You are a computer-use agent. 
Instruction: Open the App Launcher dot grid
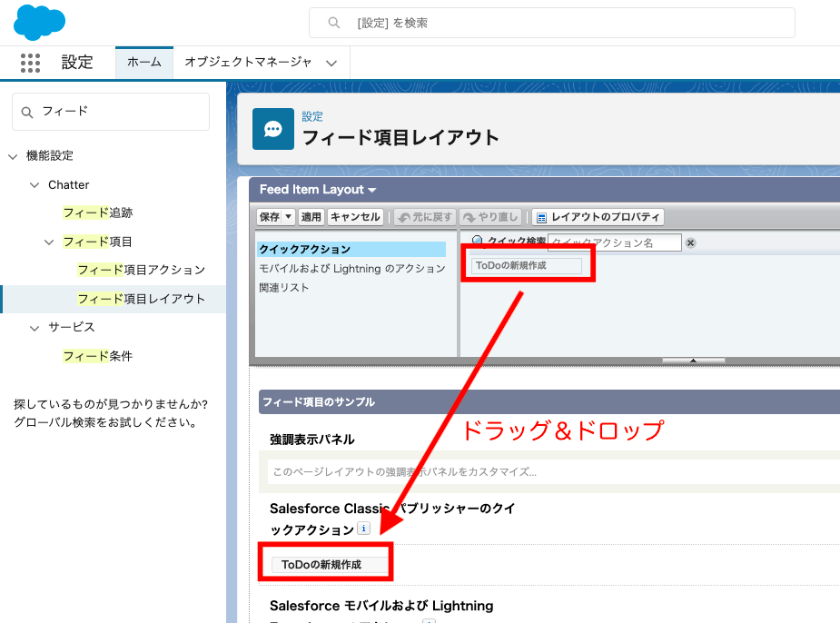point(30,63)
